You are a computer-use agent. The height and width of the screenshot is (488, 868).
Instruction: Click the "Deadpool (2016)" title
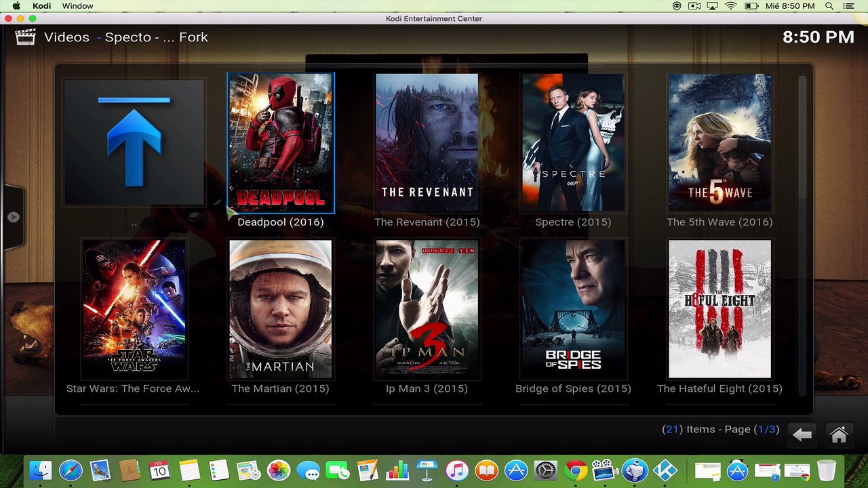(281, 222)
